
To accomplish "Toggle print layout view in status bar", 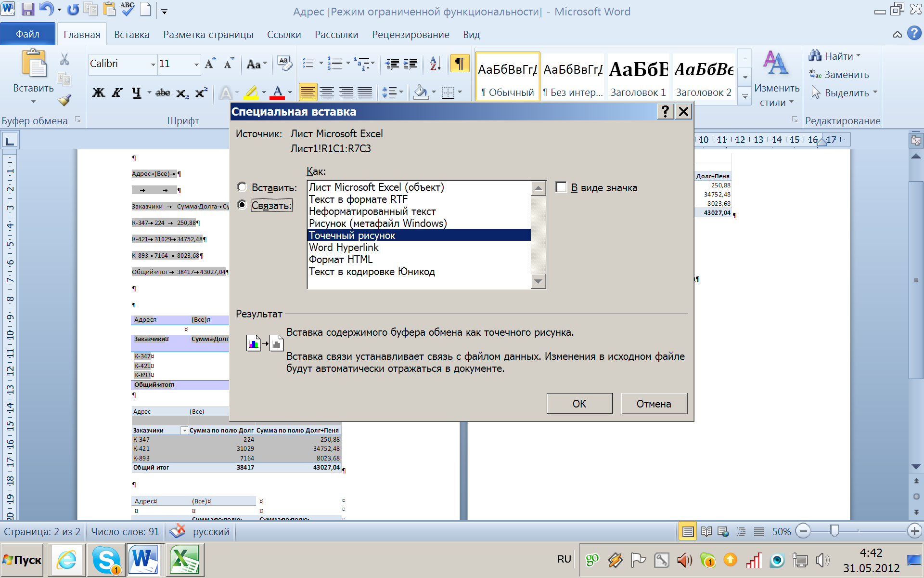I will tap(687, 532).
